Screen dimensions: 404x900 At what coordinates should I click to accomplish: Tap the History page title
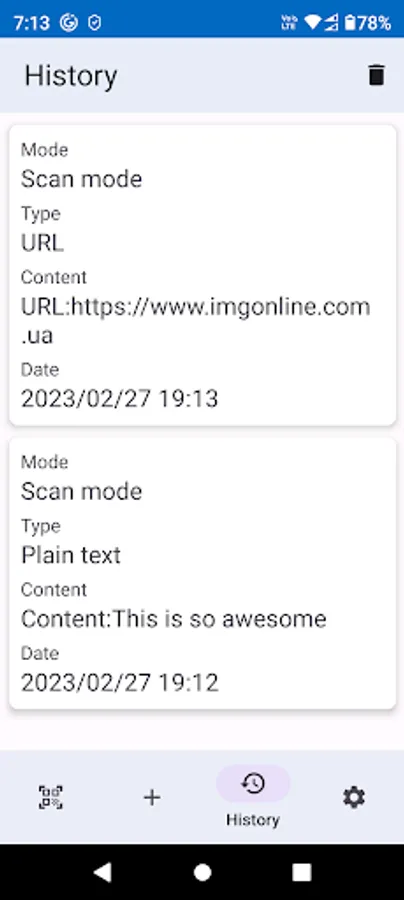[71, 76]
